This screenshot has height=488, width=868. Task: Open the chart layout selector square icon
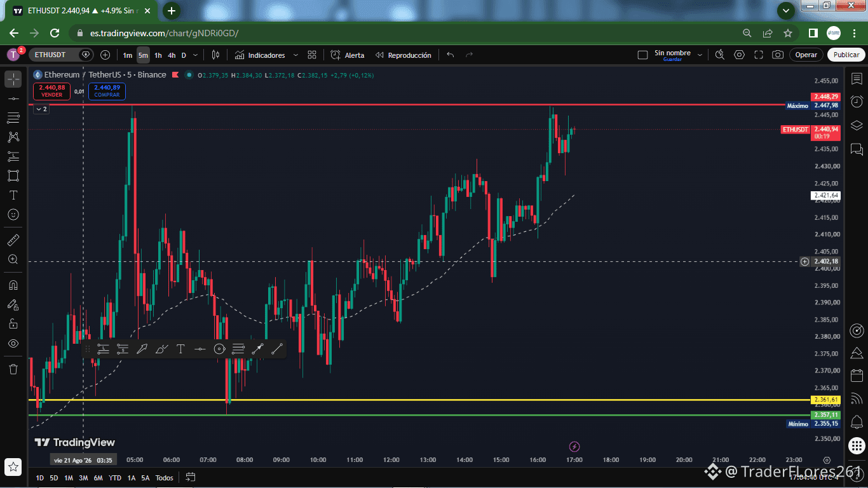click(x=642, y=55)
